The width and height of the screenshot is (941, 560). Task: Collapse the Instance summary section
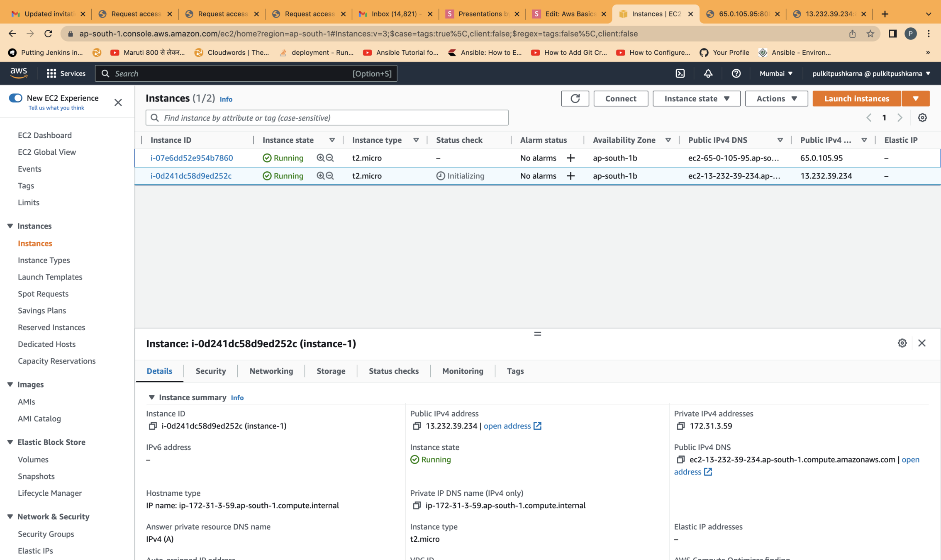click(152, 397)
